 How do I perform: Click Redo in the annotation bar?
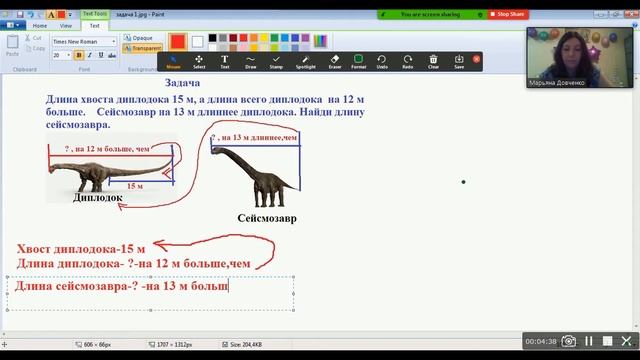click(407, 62)
